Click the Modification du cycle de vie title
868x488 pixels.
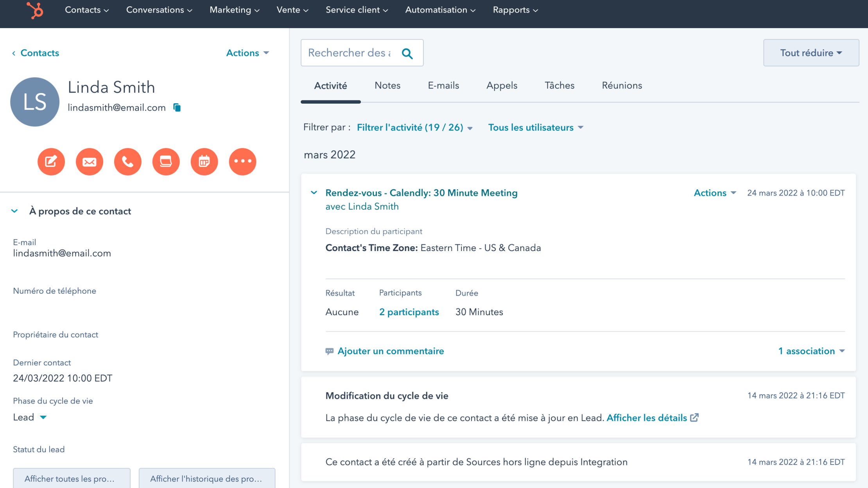387,396
